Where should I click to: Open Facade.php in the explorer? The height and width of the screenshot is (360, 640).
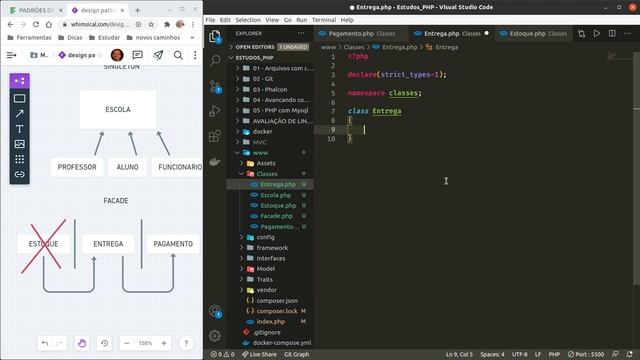(x=276, y=216)
